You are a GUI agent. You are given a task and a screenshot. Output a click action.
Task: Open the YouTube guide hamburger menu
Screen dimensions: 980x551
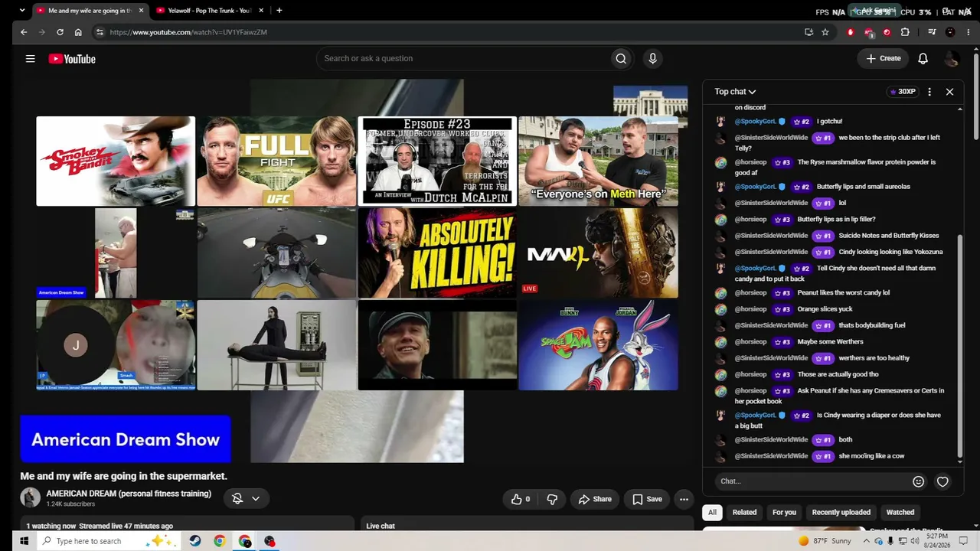click(x=31, y=59)
